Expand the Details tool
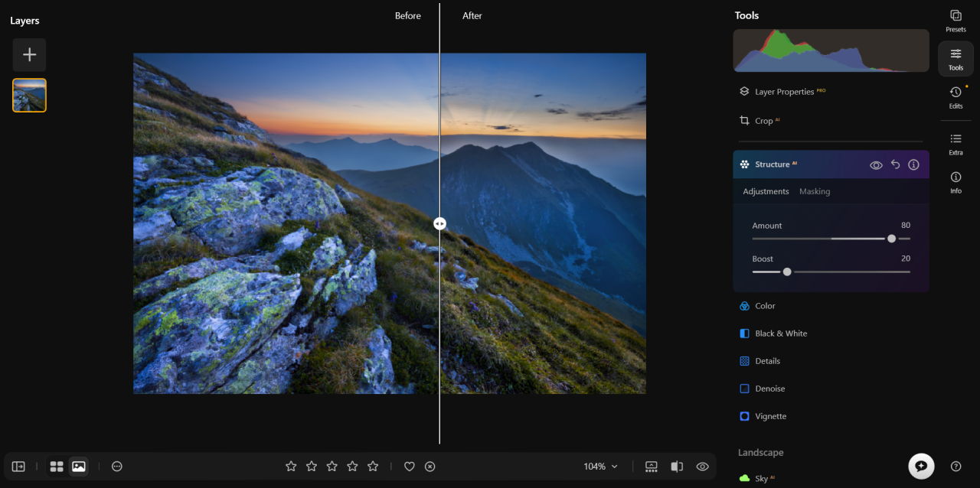This screenshot has height=488, width=980. tap(831, 361)
